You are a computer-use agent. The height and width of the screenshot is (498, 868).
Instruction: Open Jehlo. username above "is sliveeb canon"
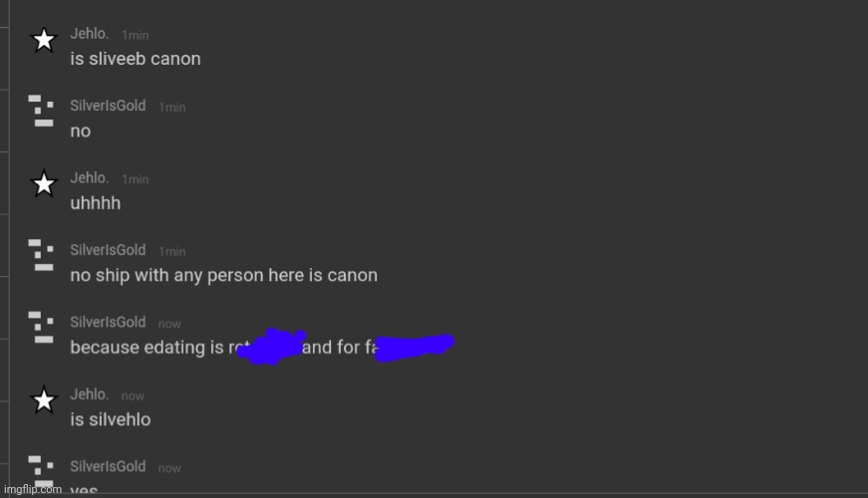89,34
